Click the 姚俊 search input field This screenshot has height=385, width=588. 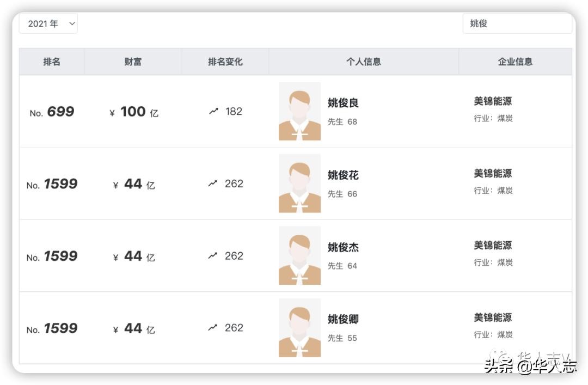pos(517,24)
